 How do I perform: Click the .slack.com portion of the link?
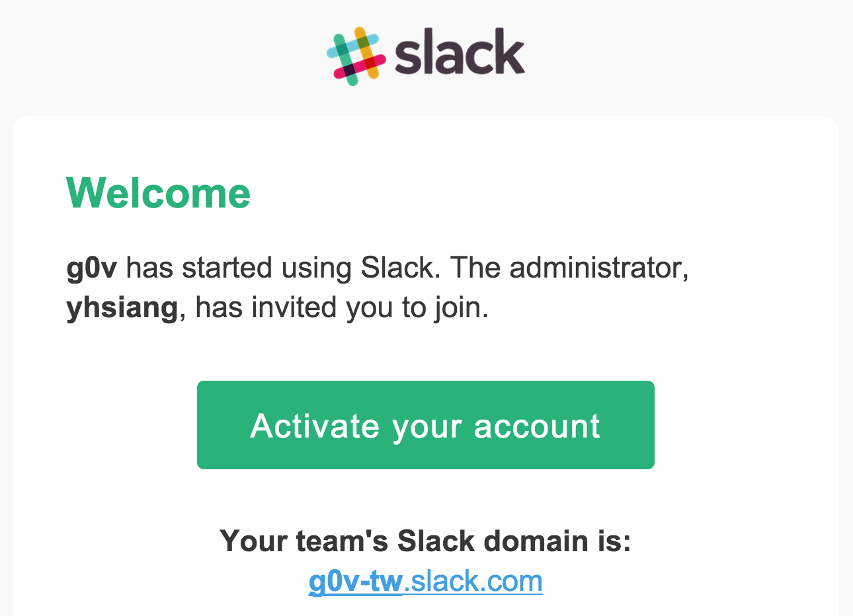pos(473,582)
